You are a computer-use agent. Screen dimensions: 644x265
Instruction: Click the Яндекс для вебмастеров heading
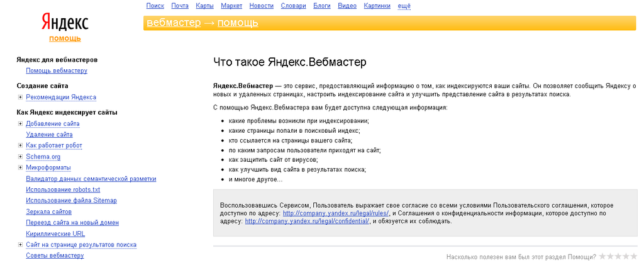[x=57, y=60]
